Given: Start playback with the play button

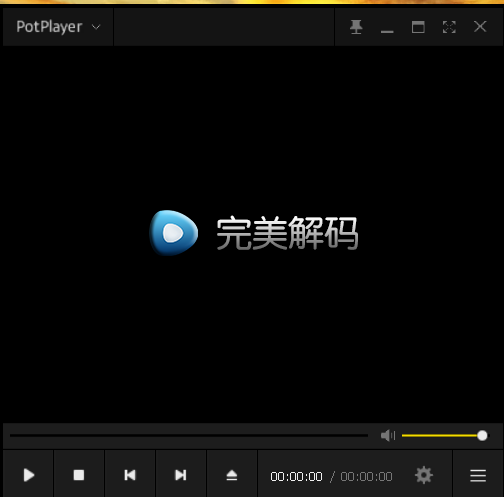Looking at the screenshot, I should (x=29, y=475).
